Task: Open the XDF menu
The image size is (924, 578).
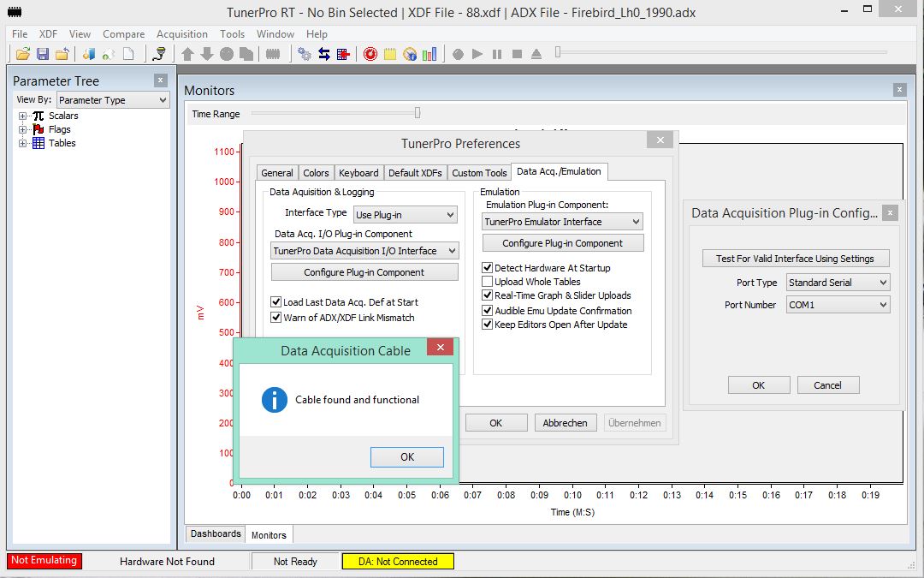Action: (x=48, y=34)
